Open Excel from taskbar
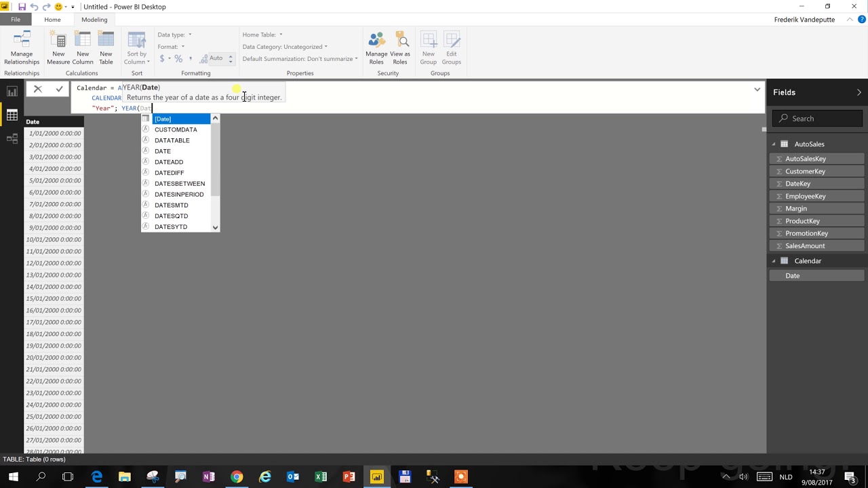The width and height of the screenshot is (868, 488). point(321,476)
